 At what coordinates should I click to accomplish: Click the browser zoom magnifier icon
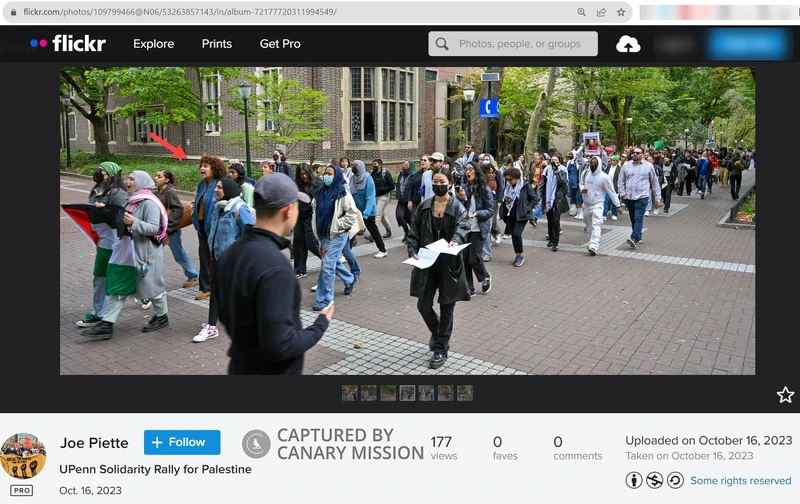[x=582, y=12]
